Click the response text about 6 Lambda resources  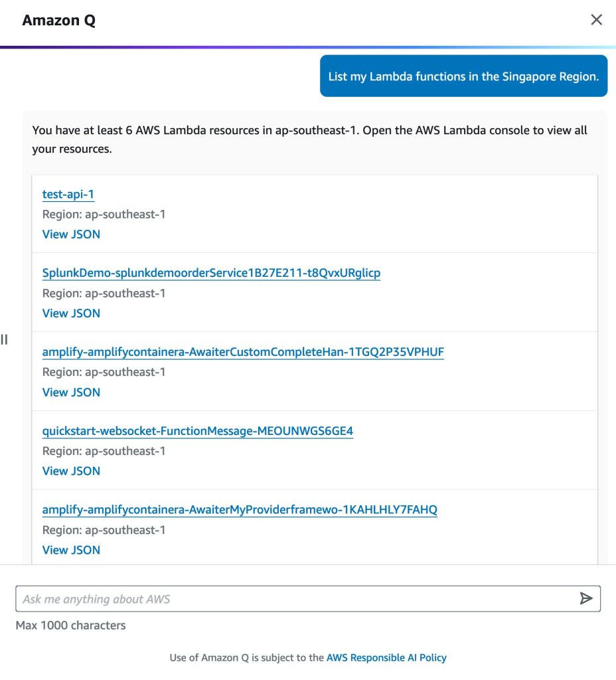coord(309,139)
